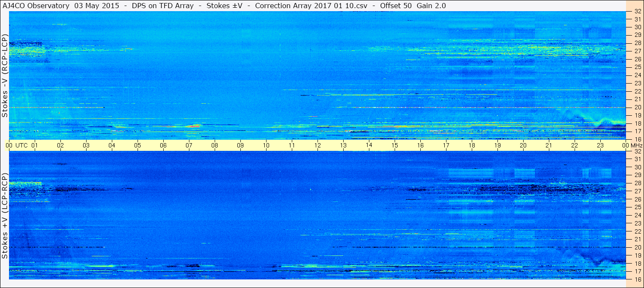Click the 'Stokes +V (LCP-RCP)' axis label

tap(5, 216)
